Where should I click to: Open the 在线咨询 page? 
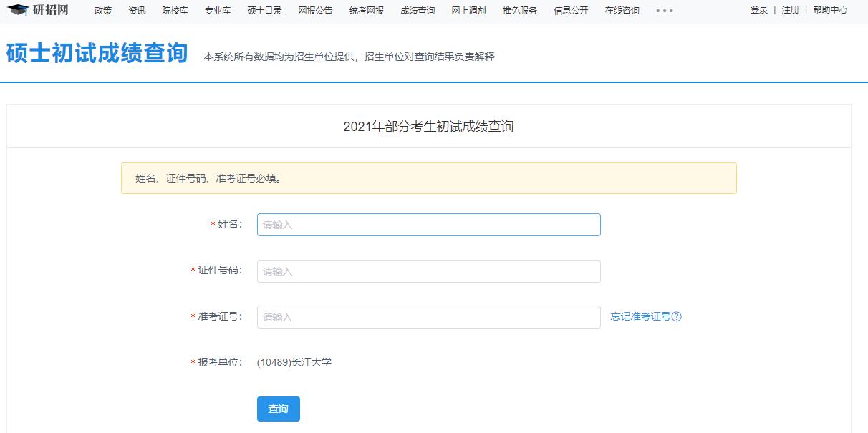(621, 11)
